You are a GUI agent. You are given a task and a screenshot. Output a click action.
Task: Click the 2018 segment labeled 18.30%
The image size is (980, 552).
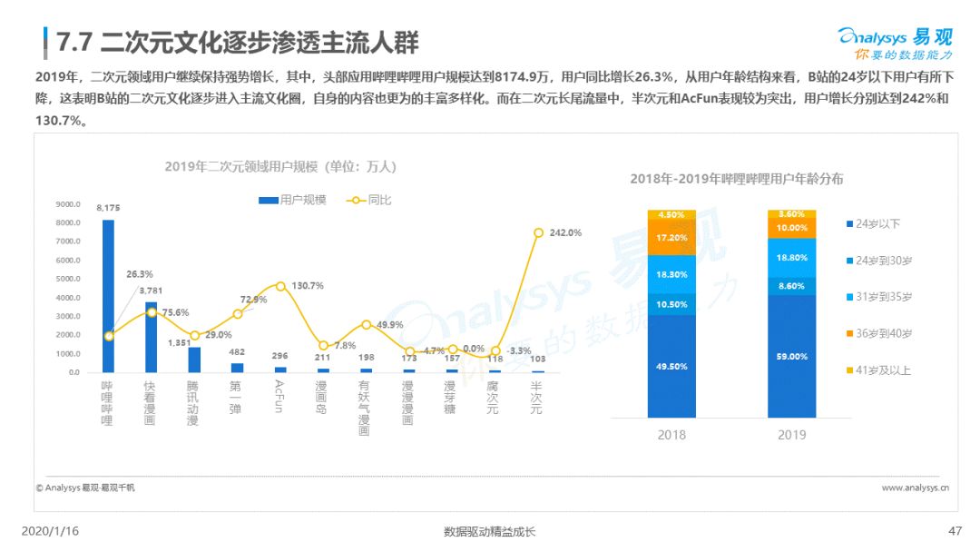(x=671, y=274)
